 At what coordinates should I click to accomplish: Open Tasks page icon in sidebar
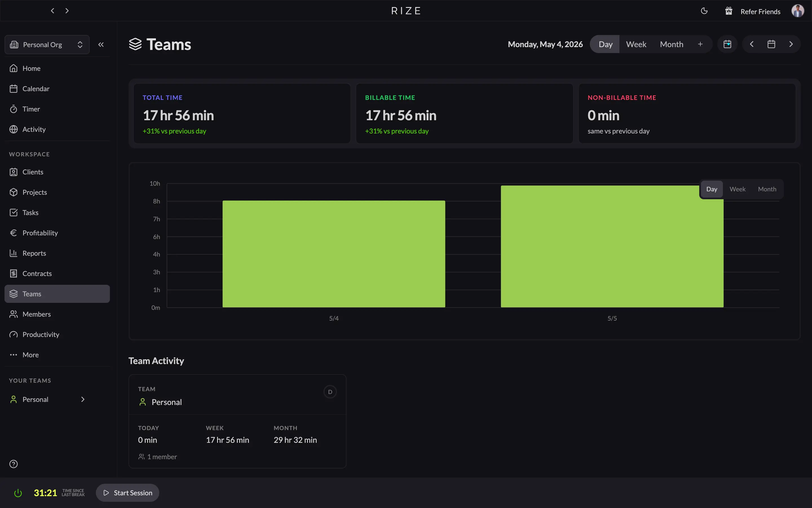coord(14,213)
